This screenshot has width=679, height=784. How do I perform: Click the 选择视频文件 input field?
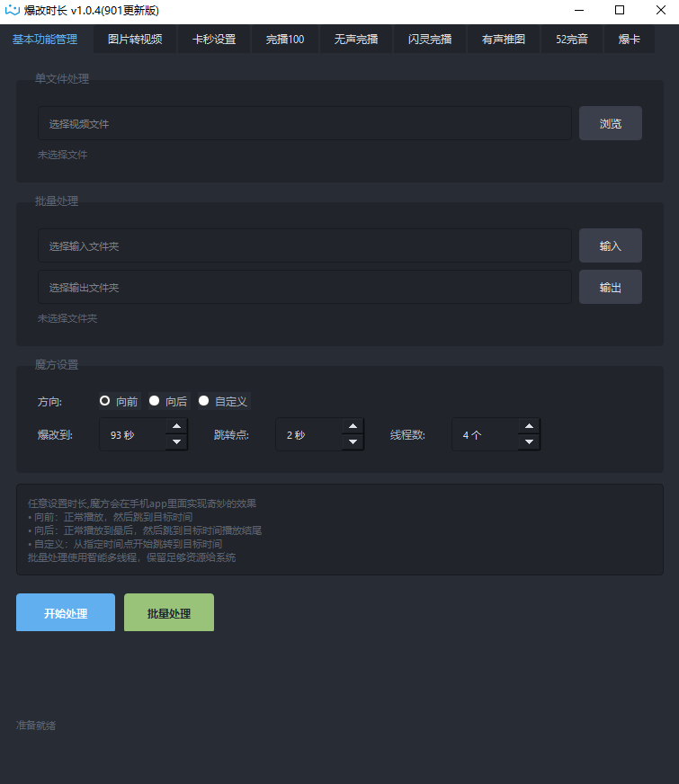coord(304,123)
